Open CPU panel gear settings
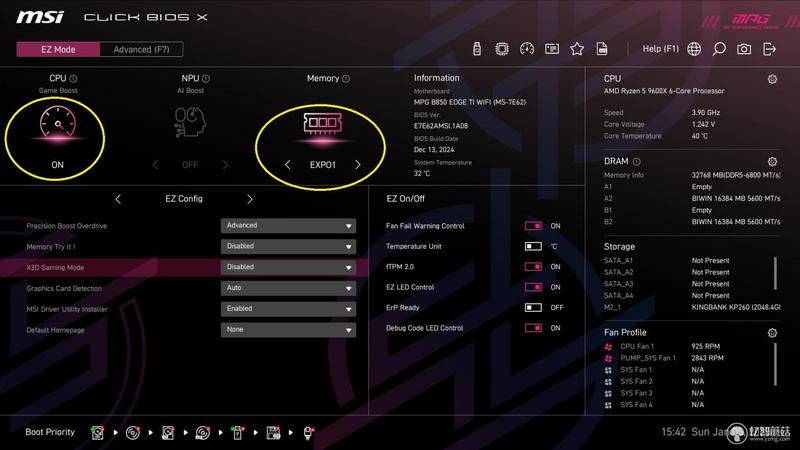800x450 pixels. (772, 79)
